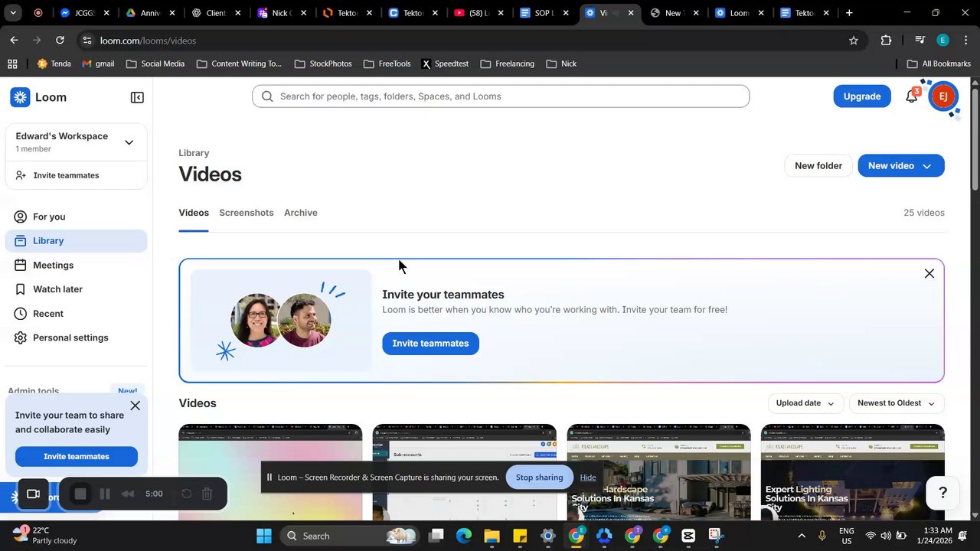Image resolution: width=980 pixels, height=551 pixels.
Task: Close the sidebar invite team card
Action: coord(136,406)
